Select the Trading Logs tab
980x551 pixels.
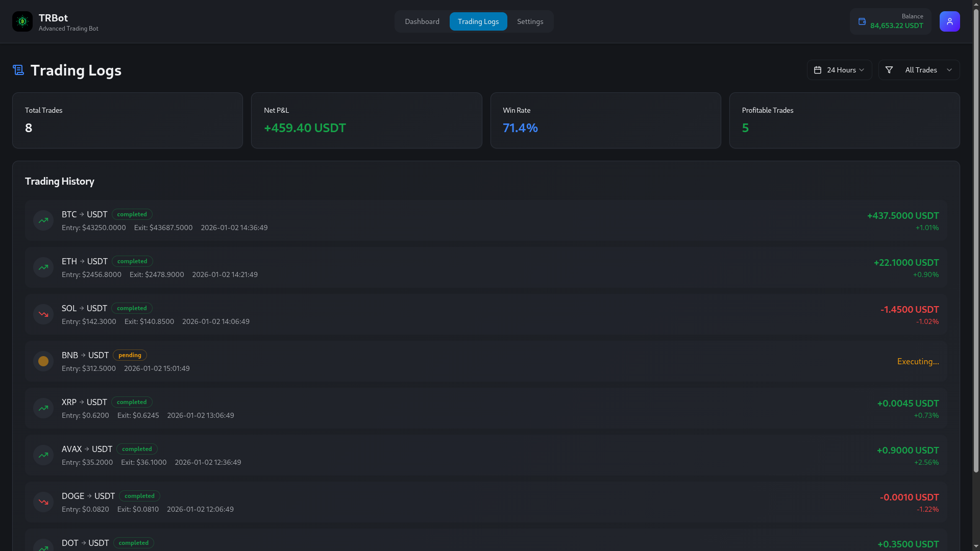pos(478,21)
